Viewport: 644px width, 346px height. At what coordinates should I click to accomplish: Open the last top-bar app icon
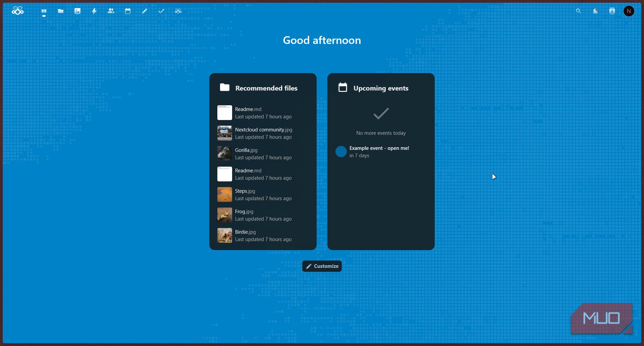point(178,11)
